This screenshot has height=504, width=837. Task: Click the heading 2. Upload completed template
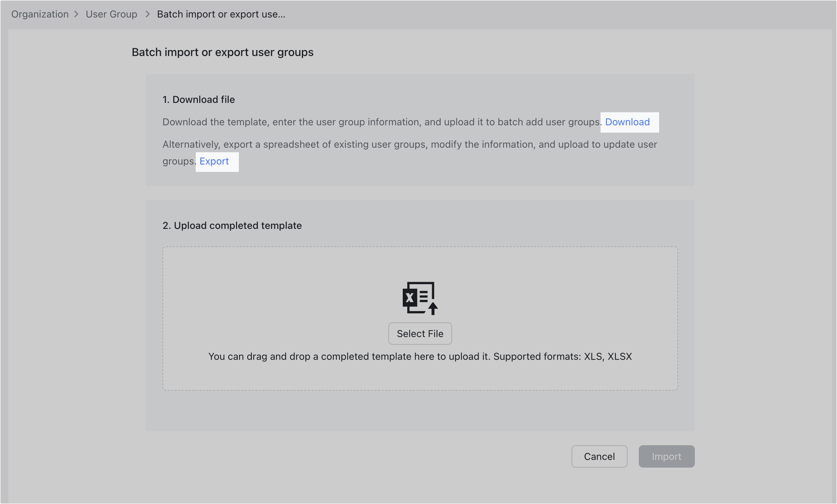(x=232, y=225)
